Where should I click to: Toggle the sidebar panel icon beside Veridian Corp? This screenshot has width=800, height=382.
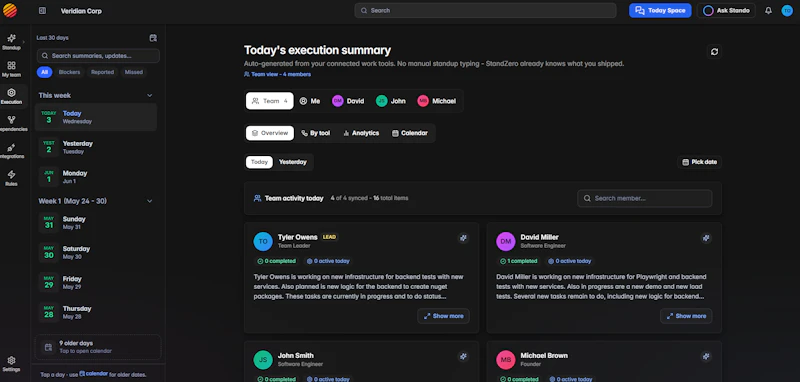[42, 11]
